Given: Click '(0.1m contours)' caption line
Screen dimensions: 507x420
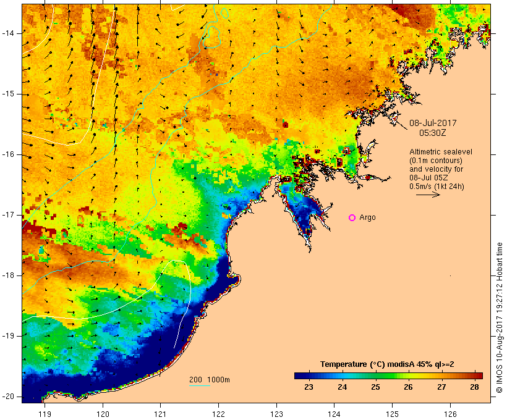Looking at the screenshot, I should 436,161.
